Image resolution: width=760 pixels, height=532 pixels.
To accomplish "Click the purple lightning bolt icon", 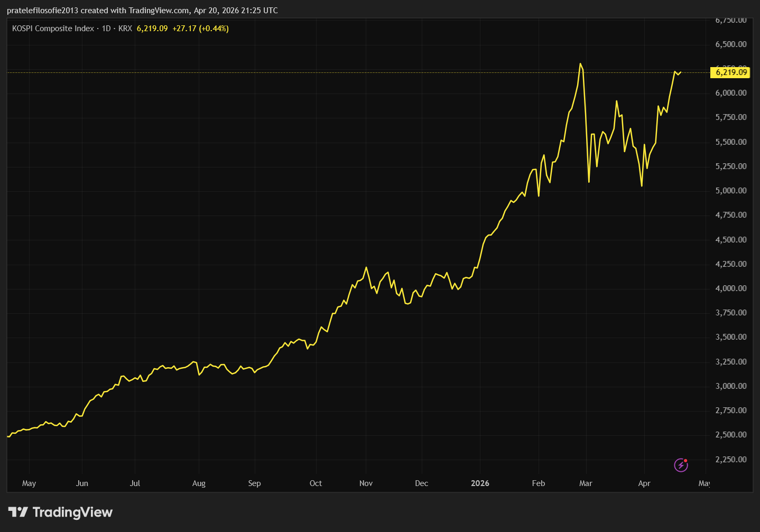I will (x=681, y=465).
